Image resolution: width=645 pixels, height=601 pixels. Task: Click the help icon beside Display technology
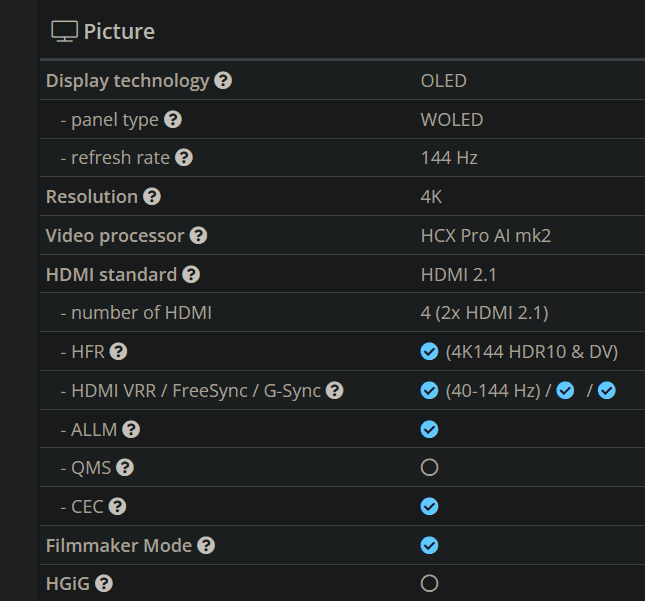223,81
